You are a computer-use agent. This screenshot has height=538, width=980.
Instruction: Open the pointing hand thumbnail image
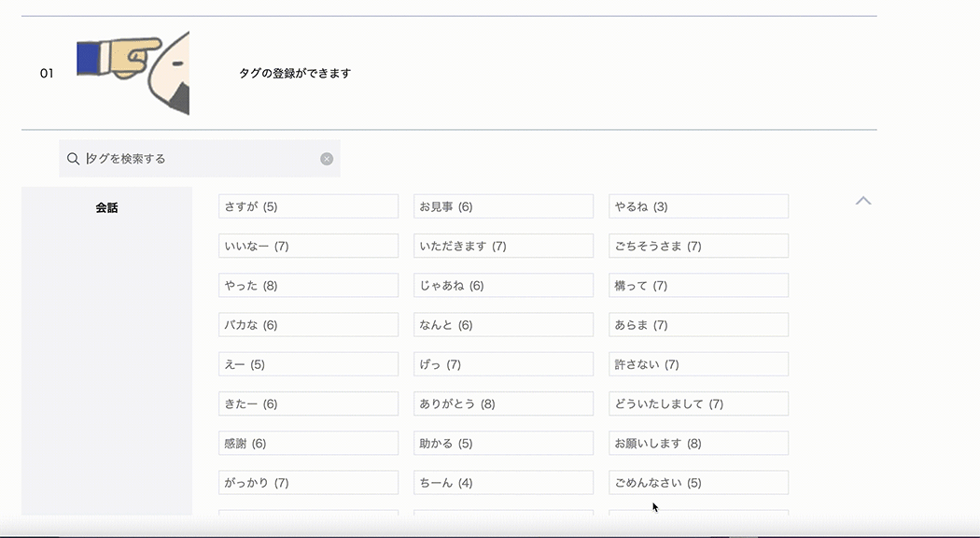tap(133, 73)
